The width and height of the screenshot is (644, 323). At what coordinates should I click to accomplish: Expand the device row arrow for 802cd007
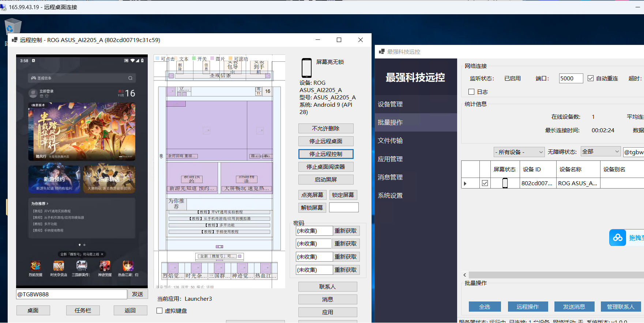[x=465, y=183]
